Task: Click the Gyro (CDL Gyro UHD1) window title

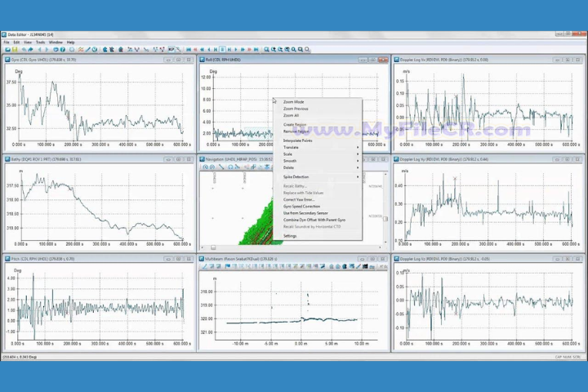Action: click(43, 60)
